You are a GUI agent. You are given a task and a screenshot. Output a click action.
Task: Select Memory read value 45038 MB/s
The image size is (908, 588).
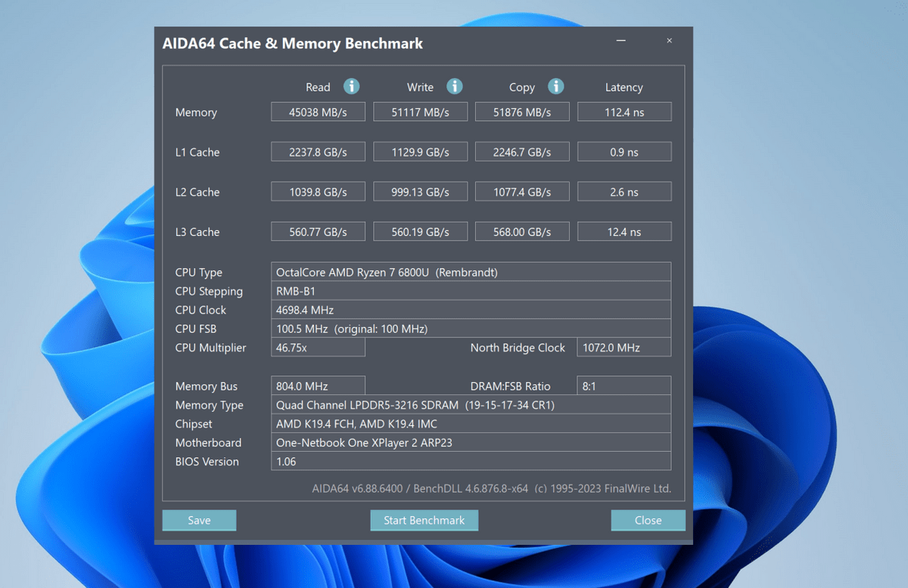[x=318, y=112]
